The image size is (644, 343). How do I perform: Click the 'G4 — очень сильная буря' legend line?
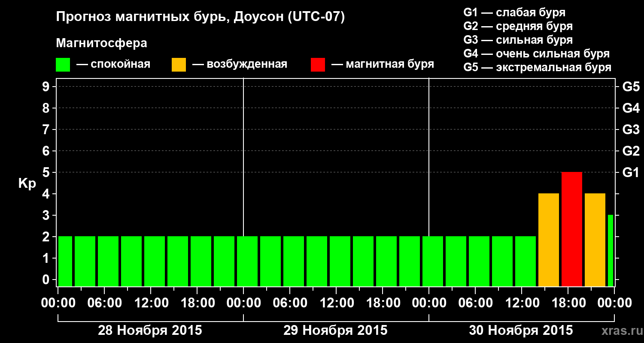tap(537, 54)
